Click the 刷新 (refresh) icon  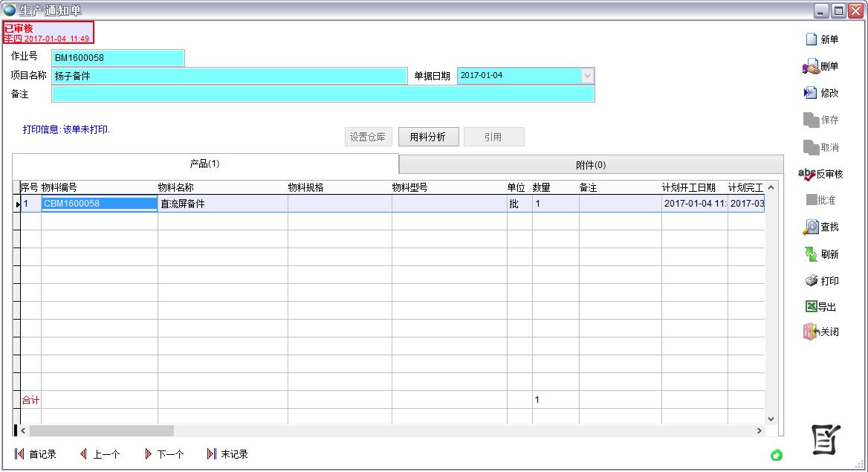tap(811, 254)
